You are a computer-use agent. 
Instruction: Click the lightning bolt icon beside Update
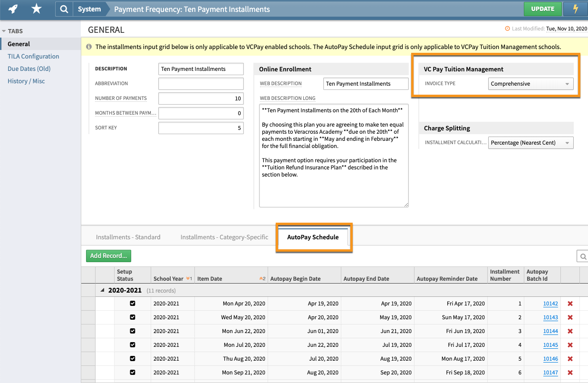[x=575, y=9]
